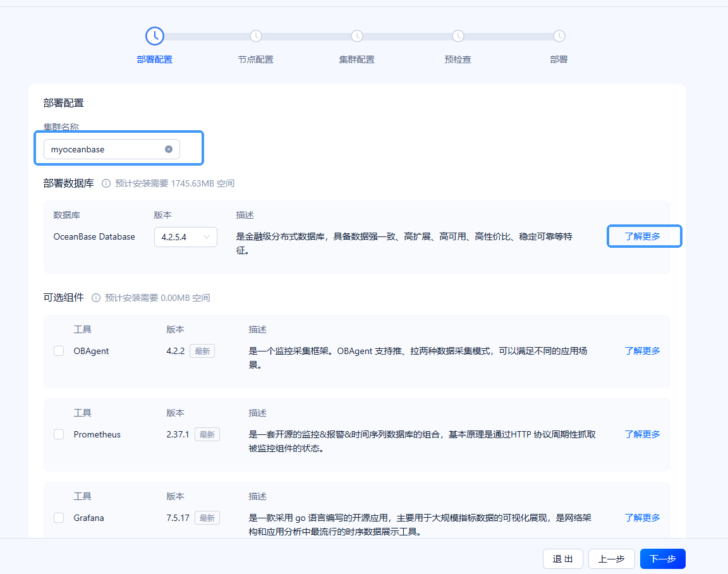Enable the OBAgent checkbox
The image size is (728, 574).
[59, 351]
